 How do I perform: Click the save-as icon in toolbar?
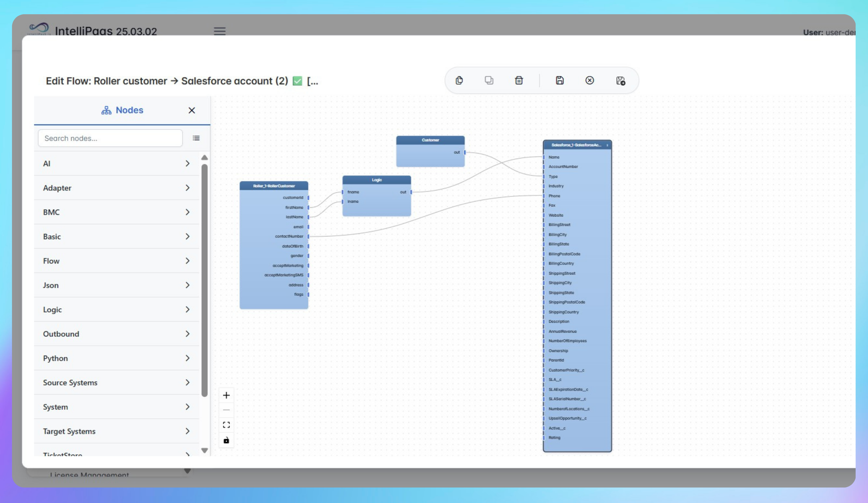[x=620, y=81]
